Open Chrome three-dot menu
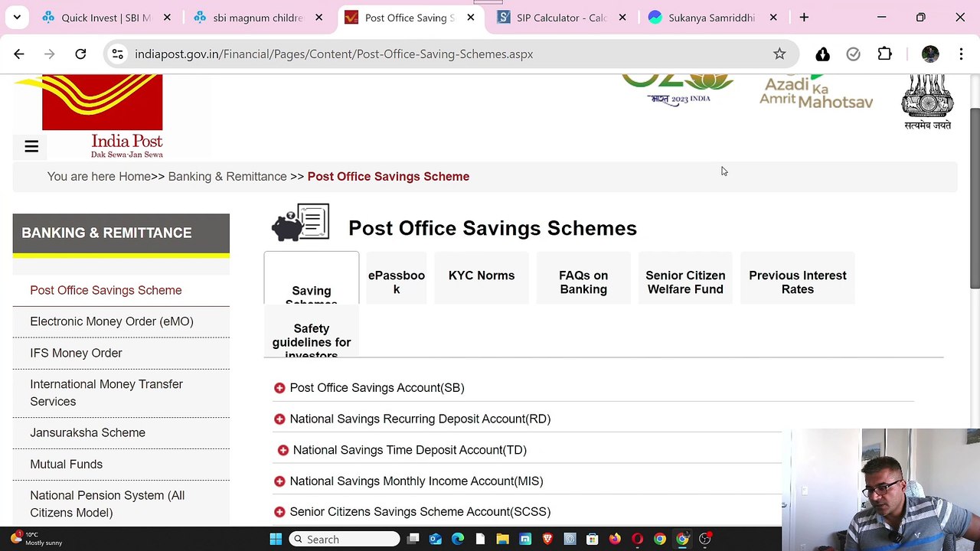The image size is (980, 551). click(961, 54)
